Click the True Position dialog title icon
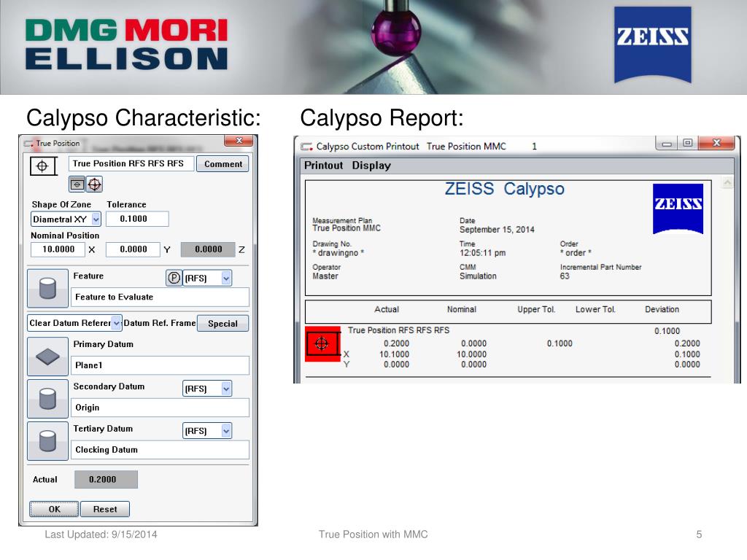This screenshot has height=560, width=747. (x=28, y=144)
